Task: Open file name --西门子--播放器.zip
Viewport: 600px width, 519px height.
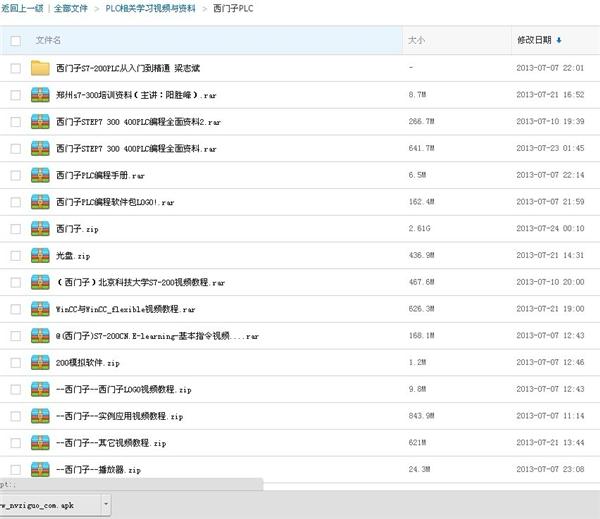Action: [98, 470]
